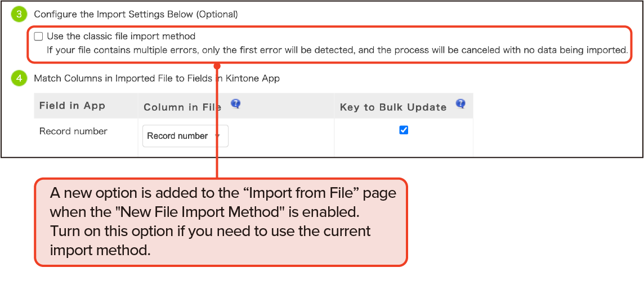Click the "Column in File" column header
644x290 pixels.
tap(182, 107)
